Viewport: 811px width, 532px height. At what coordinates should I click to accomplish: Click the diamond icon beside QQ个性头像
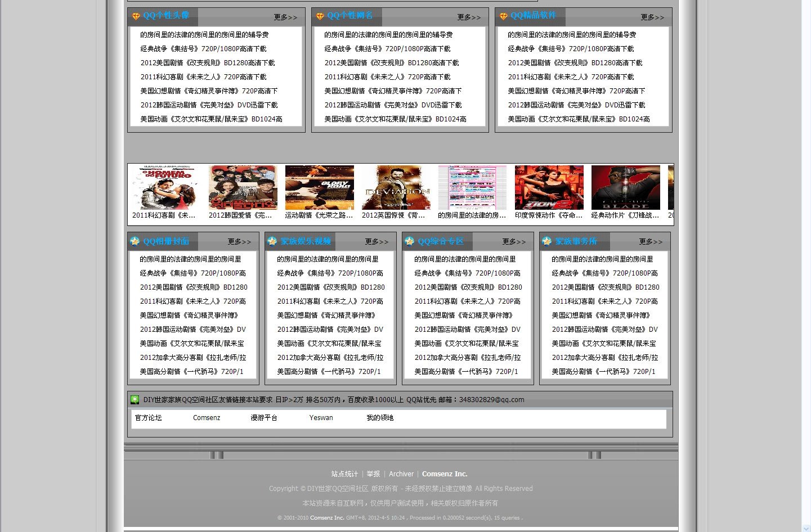point(136,16)
